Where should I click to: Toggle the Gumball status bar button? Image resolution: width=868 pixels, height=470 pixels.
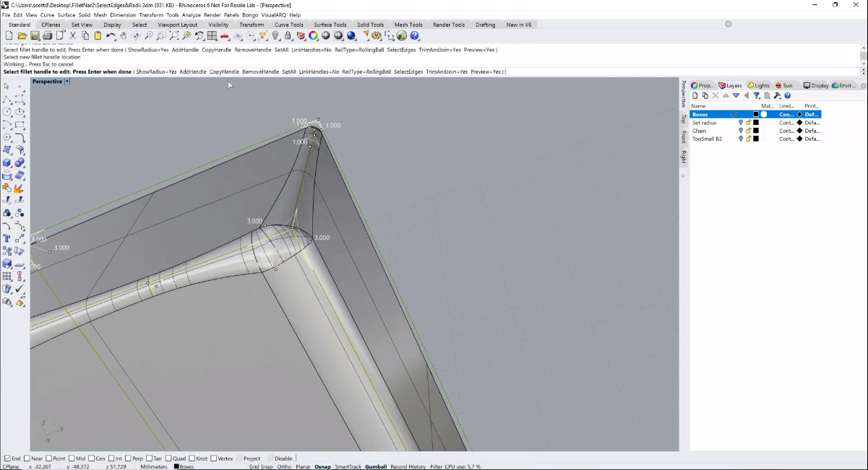point(376,466)
